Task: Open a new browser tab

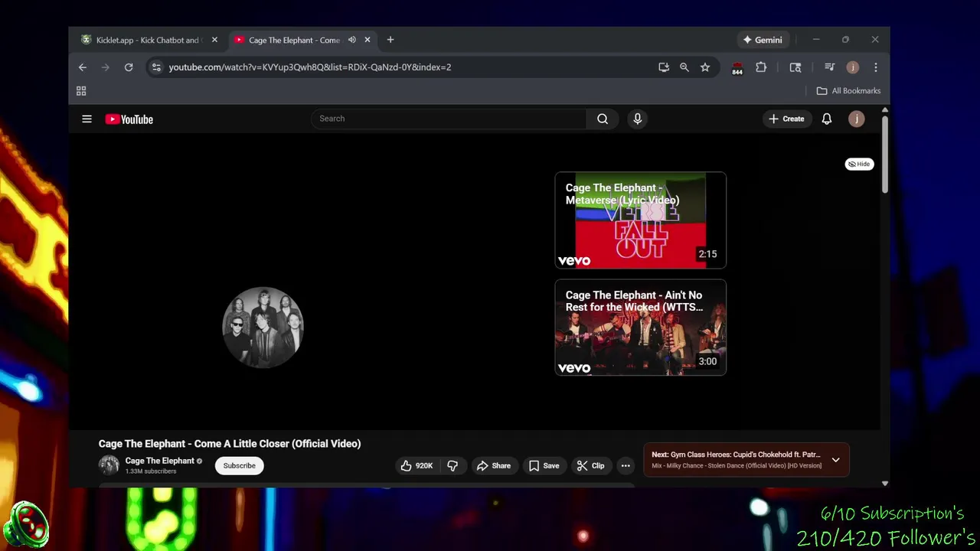Action: [390, 40]
